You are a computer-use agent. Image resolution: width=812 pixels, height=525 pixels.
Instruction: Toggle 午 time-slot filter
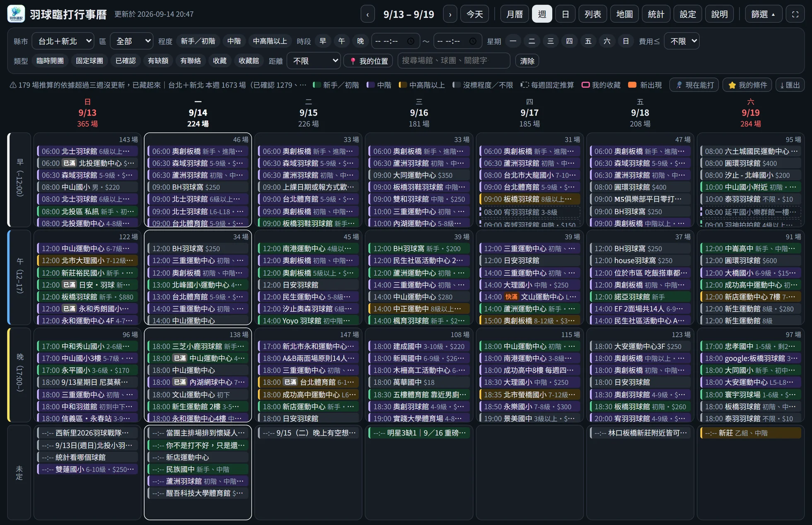coord(341,41)
